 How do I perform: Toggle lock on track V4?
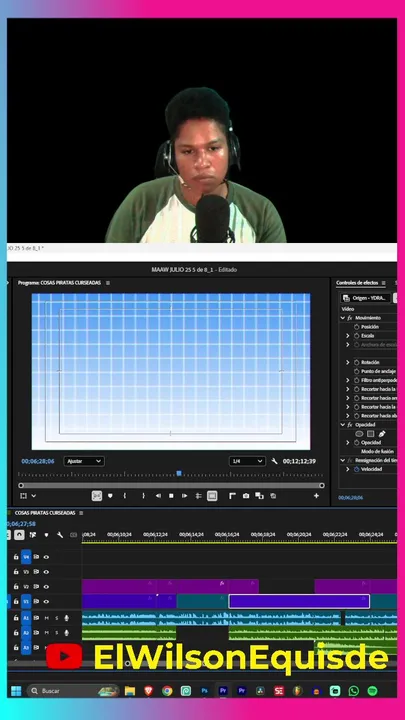(x=16, y=557)
